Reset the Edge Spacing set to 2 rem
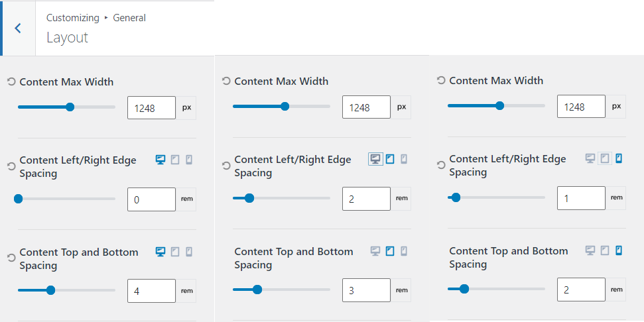 click(x=226, y=166)
